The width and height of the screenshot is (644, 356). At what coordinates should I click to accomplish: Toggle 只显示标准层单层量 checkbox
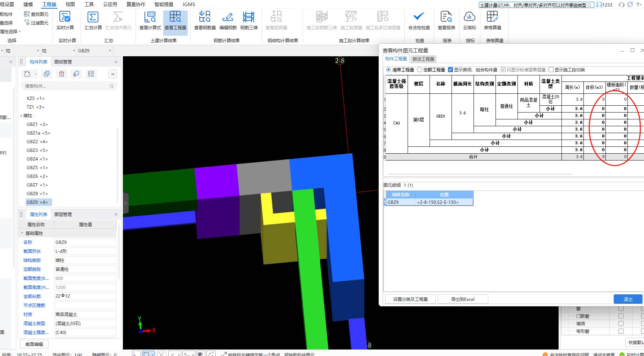coord(503,70)
